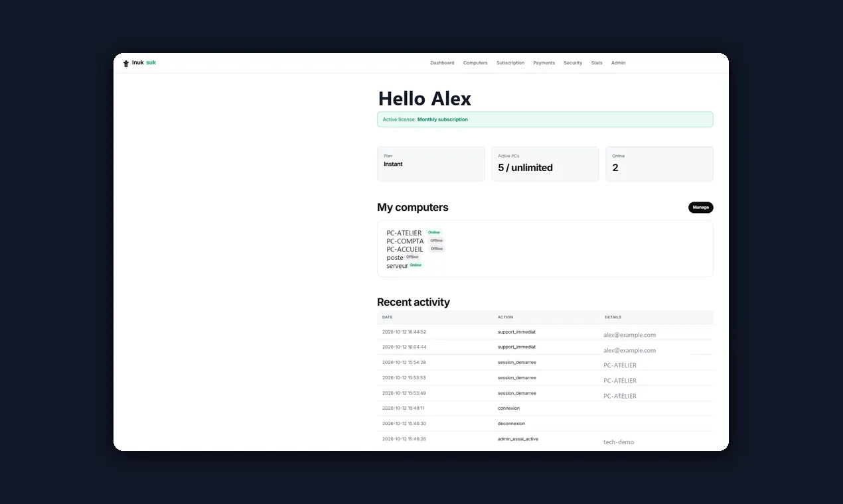Click the Inuksuk logo icon
Screen dimensions: 843x504
point(126,64)
